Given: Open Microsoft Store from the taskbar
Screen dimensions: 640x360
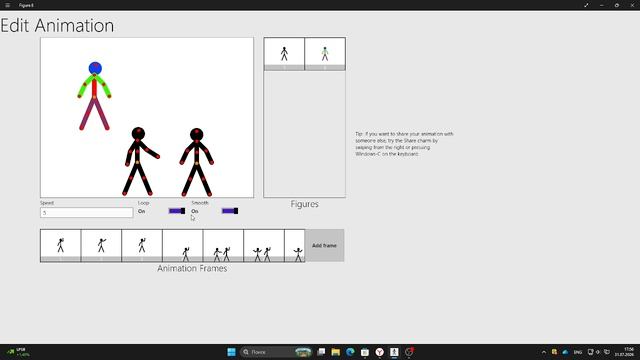Looking at the screenshot, I should pos(365,352).
